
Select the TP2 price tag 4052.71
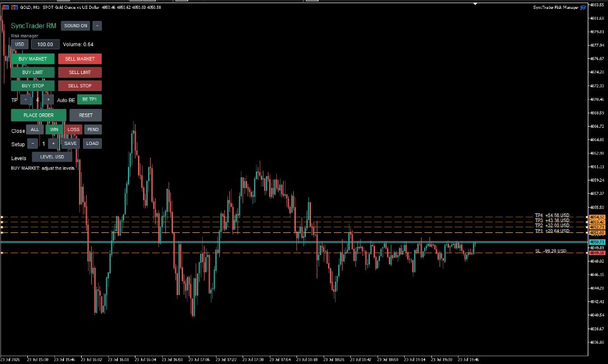click(597, 227)
